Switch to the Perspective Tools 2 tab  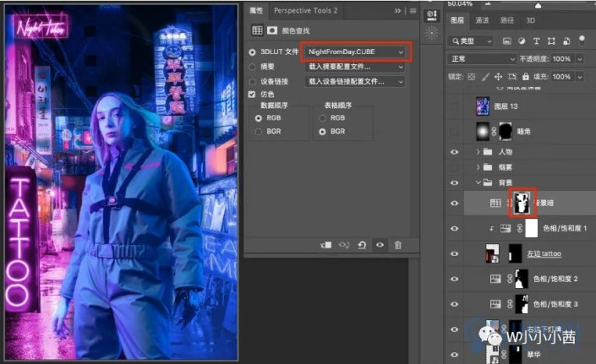coord(305,11)
